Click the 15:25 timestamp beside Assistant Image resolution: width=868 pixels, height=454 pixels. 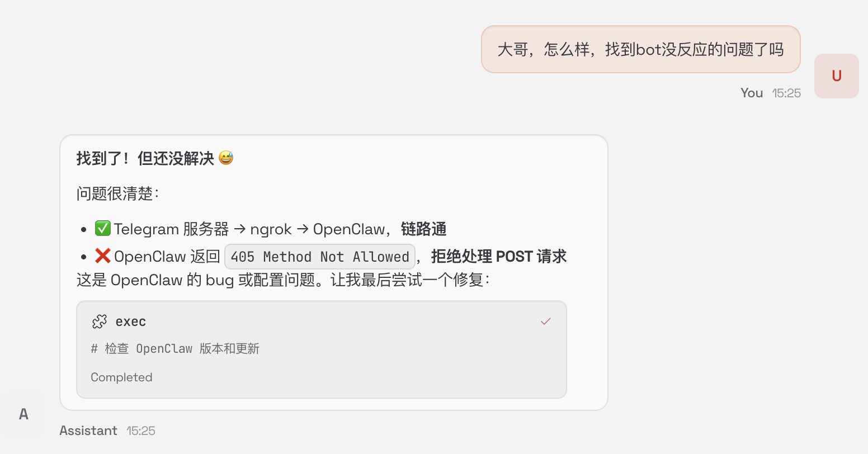pyautogui.click(x=141, y=431)
